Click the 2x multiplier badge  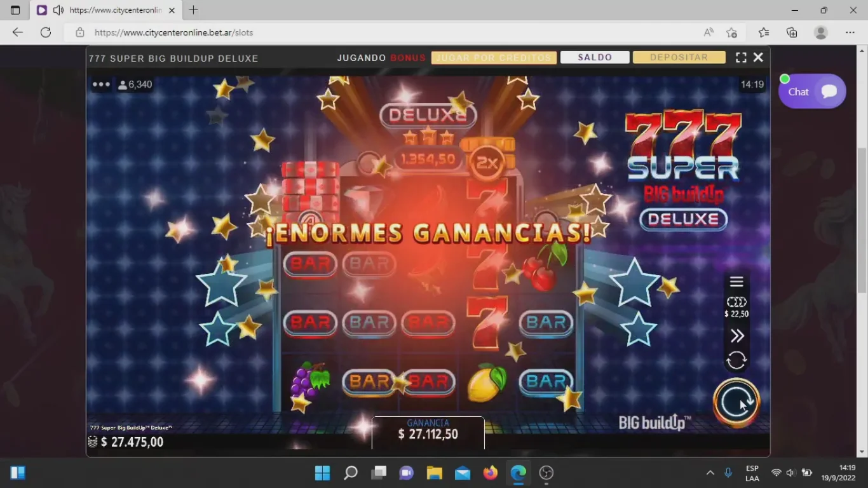[x=487, y=164]
